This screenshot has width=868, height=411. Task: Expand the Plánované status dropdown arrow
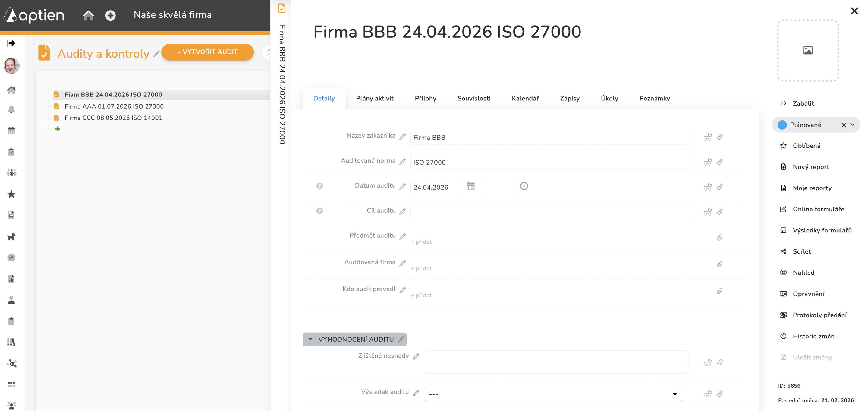852,125
